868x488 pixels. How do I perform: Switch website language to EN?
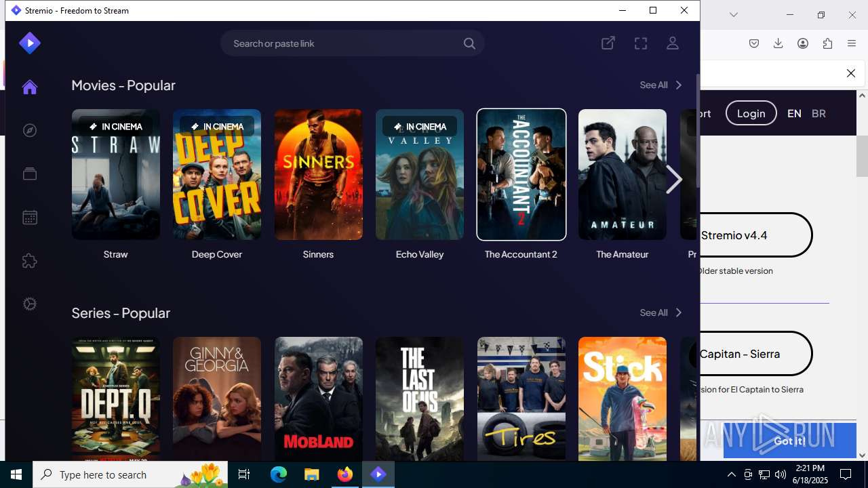point(794,113)
